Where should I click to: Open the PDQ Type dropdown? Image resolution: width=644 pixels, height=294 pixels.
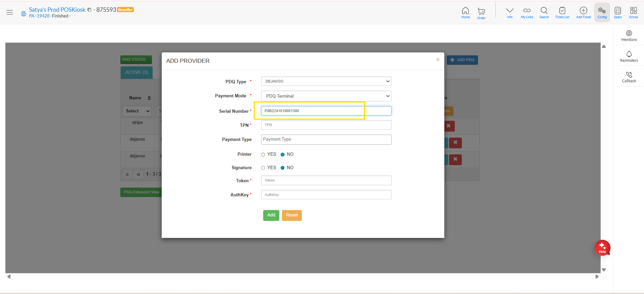coord(326,81)
